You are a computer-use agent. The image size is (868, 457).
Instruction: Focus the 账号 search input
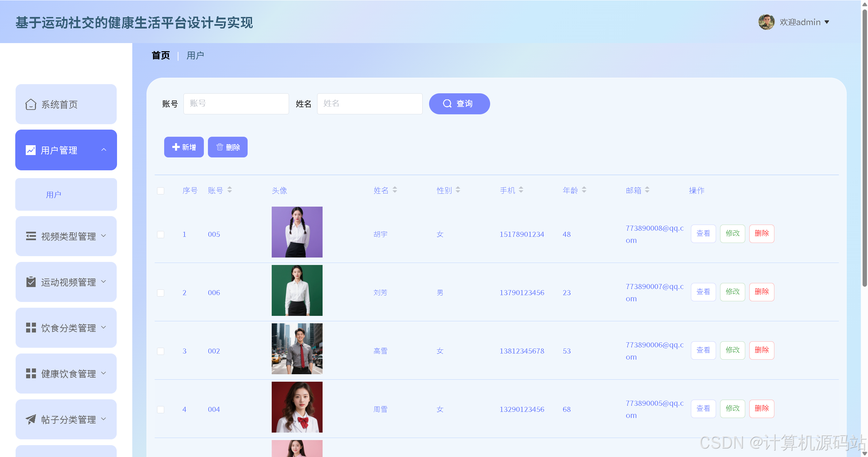[x=236, y=103]
